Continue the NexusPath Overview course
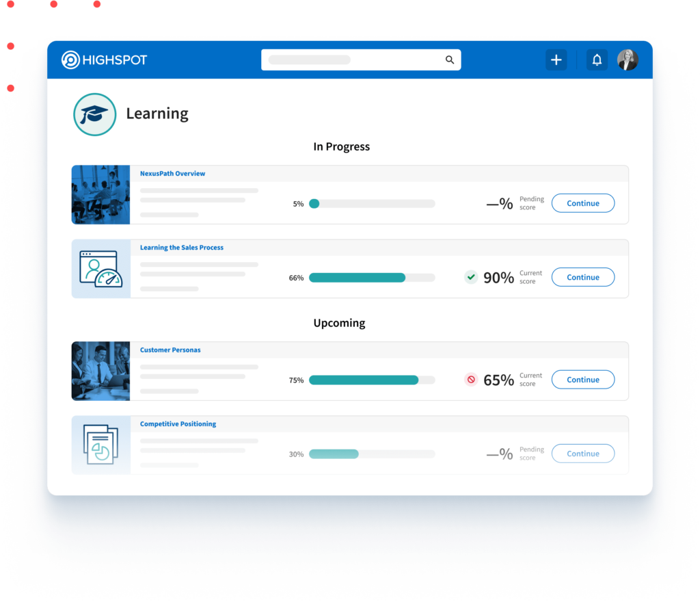 pyautogui.click(x=583, y=203)
